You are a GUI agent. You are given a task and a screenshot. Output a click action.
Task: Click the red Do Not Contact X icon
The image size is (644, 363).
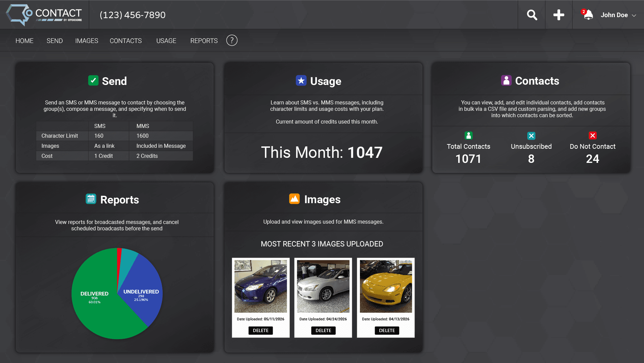(x=593, y=135)
